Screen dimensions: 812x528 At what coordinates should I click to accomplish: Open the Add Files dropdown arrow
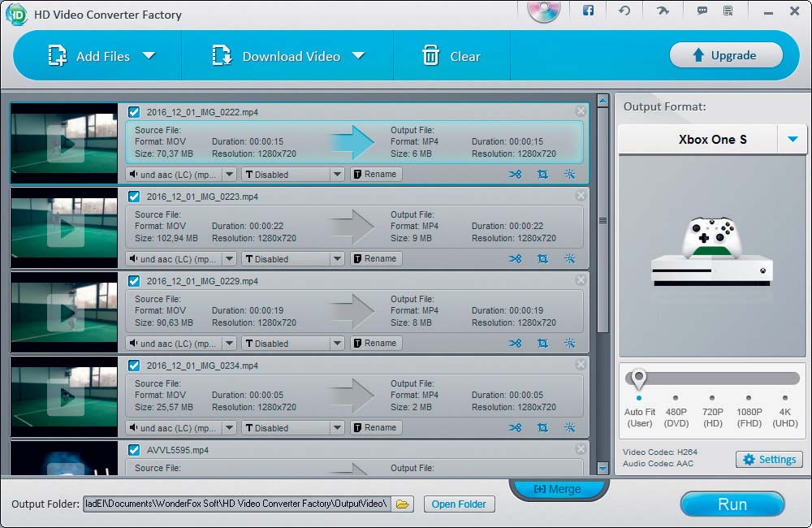pos(149,55)
